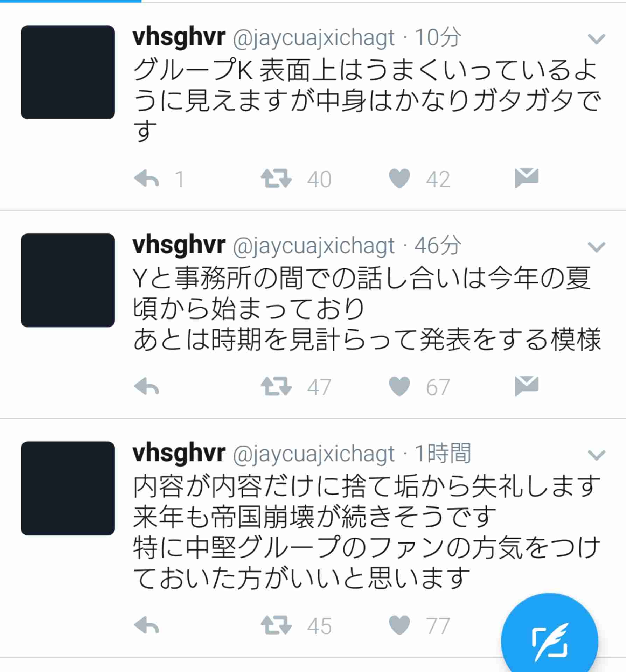Retweet the tweet with 40 retweets
Screen dimensions: 626x672
tap(276, 178)
